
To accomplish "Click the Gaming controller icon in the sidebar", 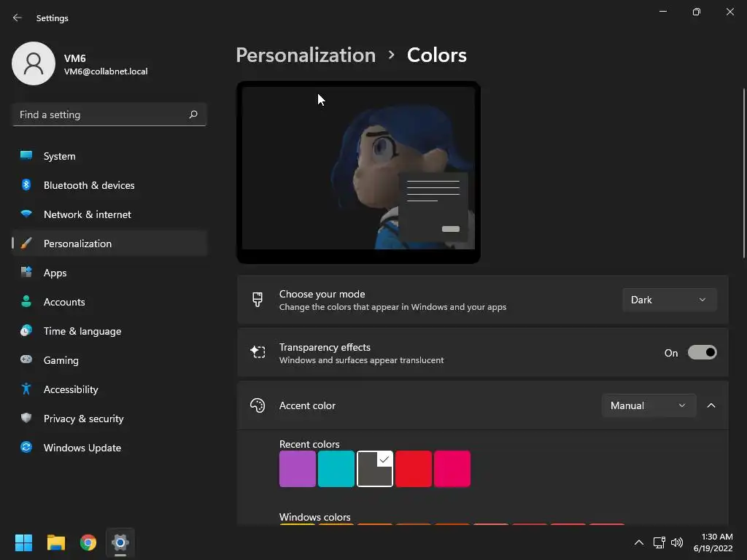I will 26,359.
